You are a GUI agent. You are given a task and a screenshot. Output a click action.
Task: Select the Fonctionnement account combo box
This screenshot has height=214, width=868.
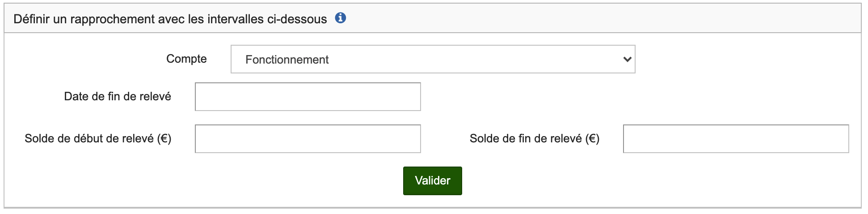tap(432, 59)
